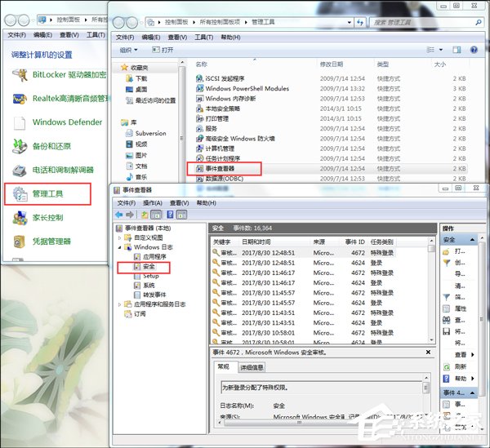Select 系统 log in 事件查看器 tree
The height and width of the screenshot is (448, 490).
tap(145, 286)
